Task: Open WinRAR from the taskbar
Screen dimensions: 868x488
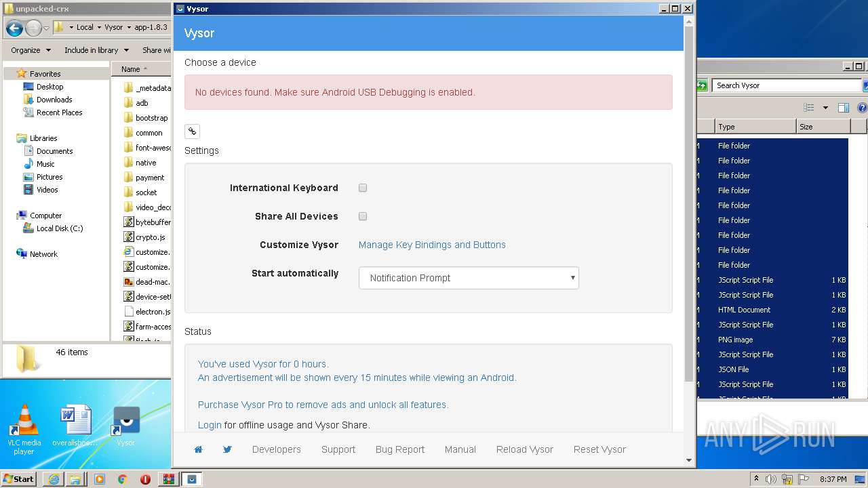Action: 168,479
